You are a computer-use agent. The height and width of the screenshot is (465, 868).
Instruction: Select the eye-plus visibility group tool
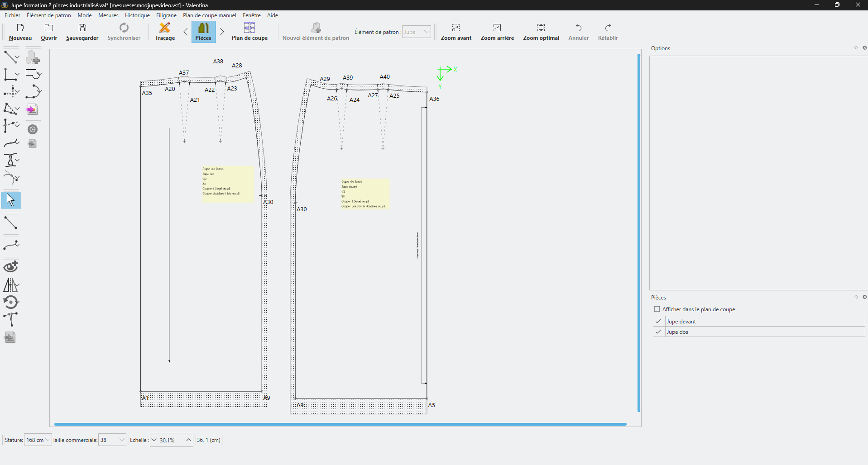coord(11,266)
